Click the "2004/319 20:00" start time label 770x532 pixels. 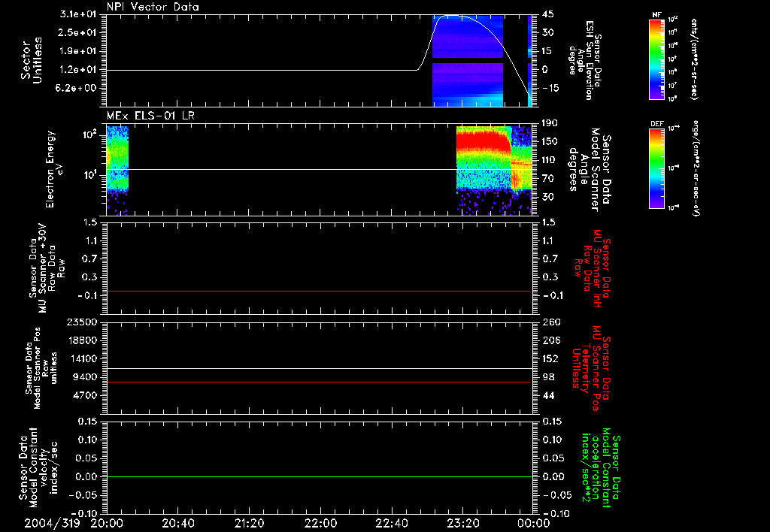pyautogui.click(x=74, y=523)
